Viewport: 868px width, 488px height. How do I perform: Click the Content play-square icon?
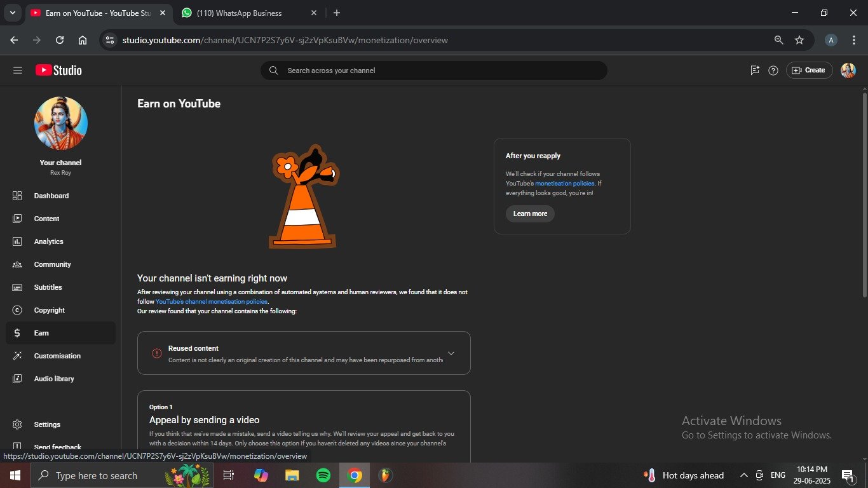point(17,219)
